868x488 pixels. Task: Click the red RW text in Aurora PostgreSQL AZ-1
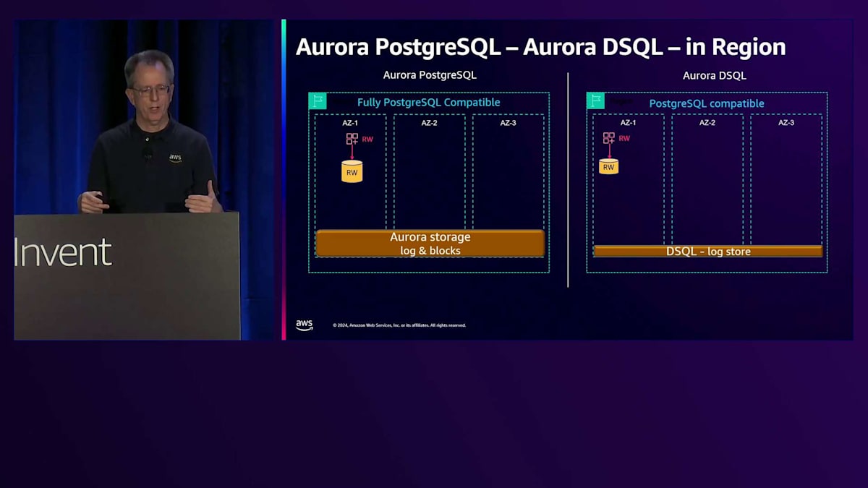(367, 140)
